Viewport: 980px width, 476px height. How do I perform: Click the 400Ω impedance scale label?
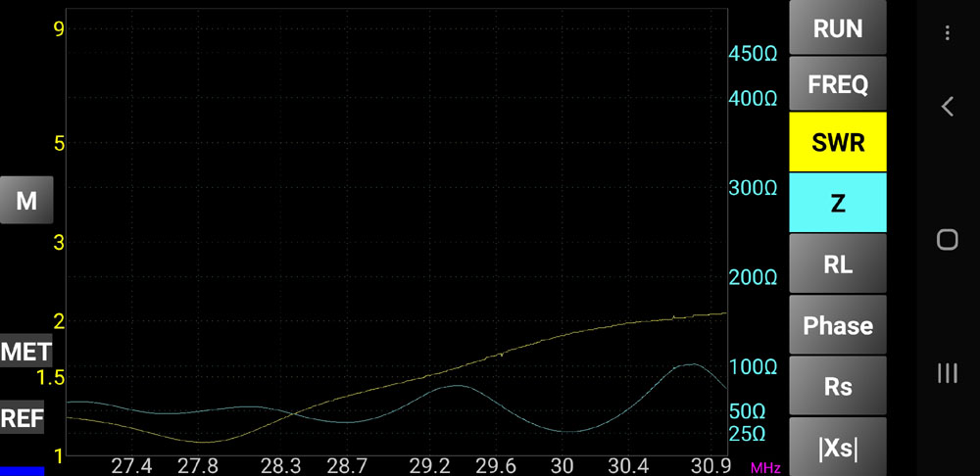coord(753,98)
